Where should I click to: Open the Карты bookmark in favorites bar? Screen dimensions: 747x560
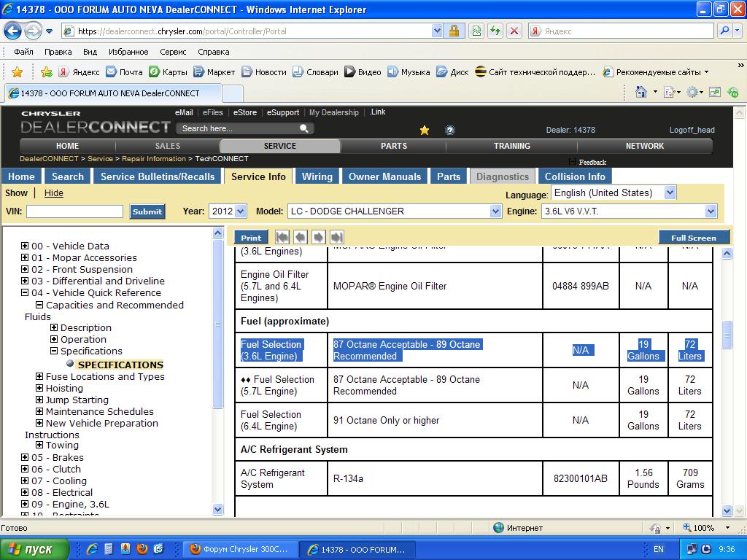169,72
